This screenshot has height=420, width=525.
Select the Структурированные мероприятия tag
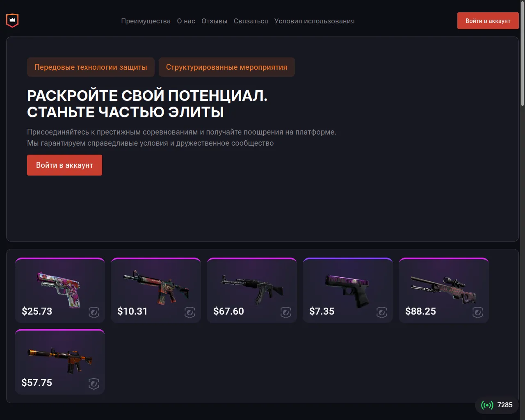click(226, 67)
